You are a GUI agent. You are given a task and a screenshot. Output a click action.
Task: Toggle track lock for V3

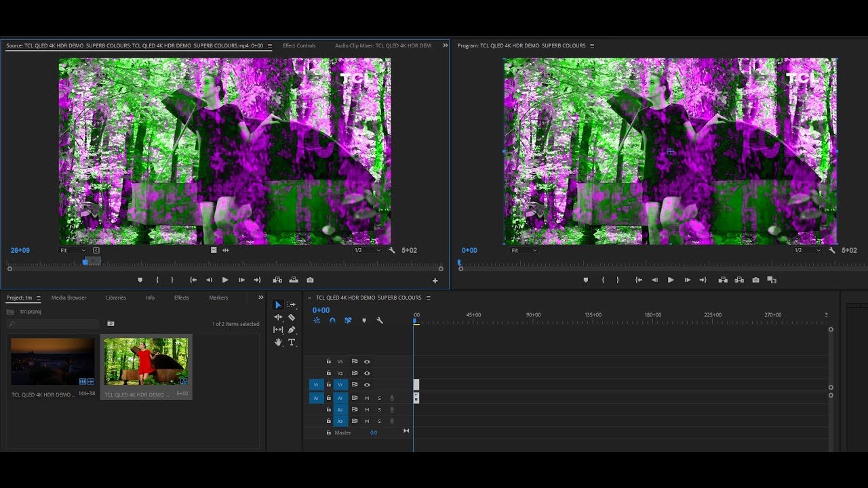[x=329, y=362]
